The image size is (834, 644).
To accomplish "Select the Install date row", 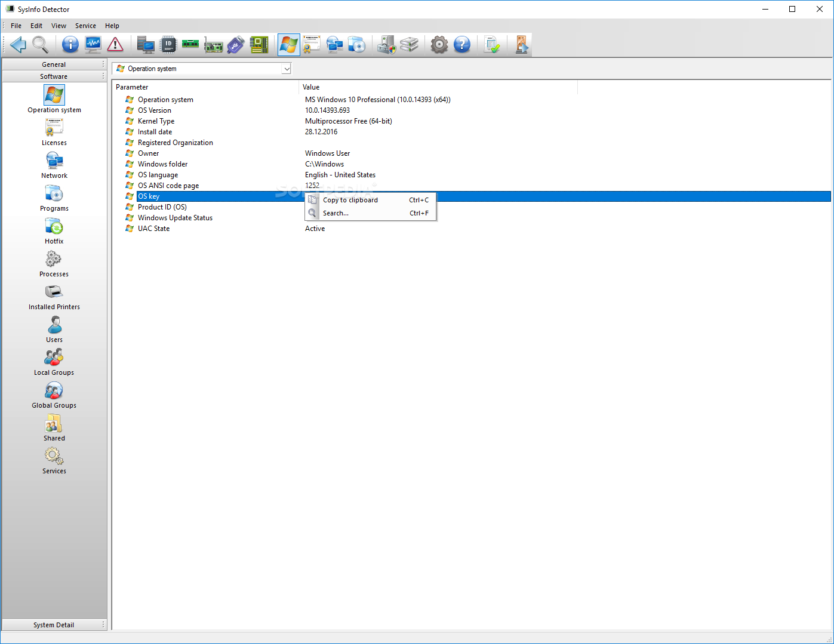I will (472, 132).
